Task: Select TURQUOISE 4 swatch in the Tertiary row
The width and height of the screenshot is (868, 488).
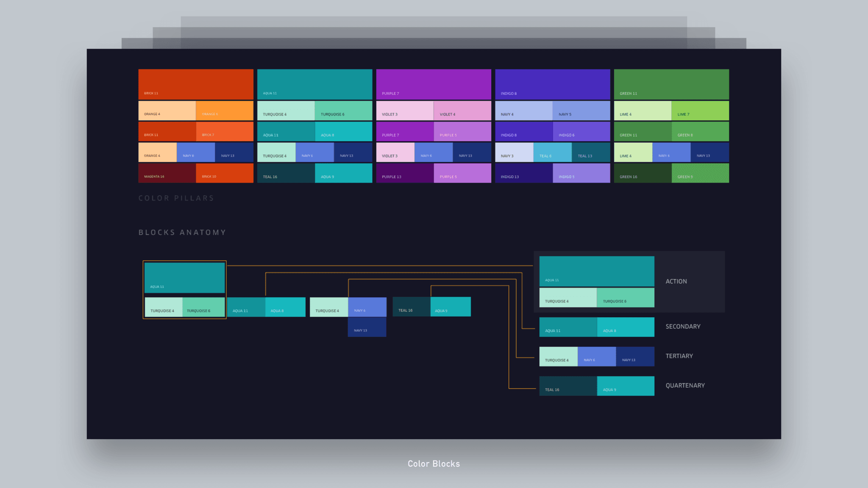Action: click(559, 356)
